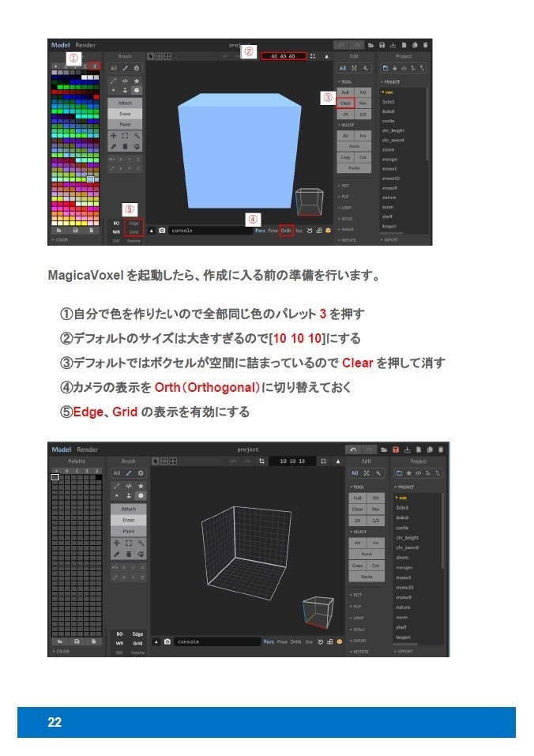
Task: Expand the EXPORT section in the lower screenshot
Action: point(404,652)
